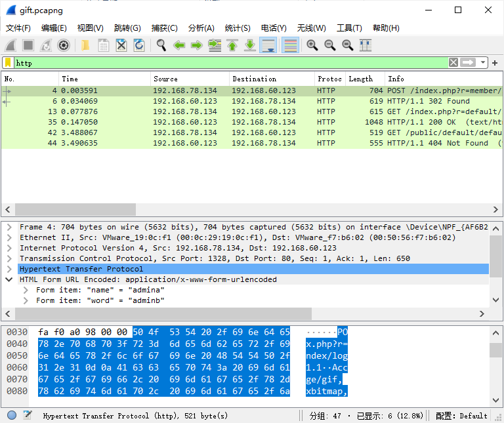The image size is (504, 423).
Task: Toggle auto-scroll during live capture
Action: 268,45
